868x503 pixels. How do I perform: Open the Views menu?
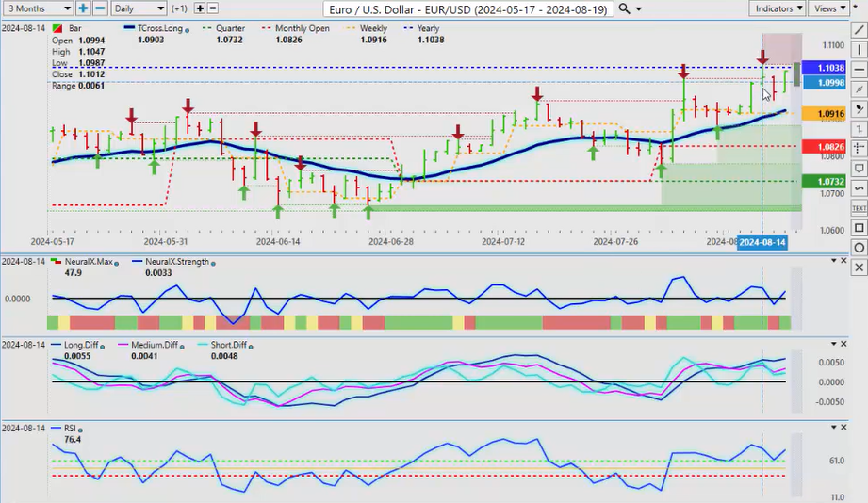[x=829, y=8]
